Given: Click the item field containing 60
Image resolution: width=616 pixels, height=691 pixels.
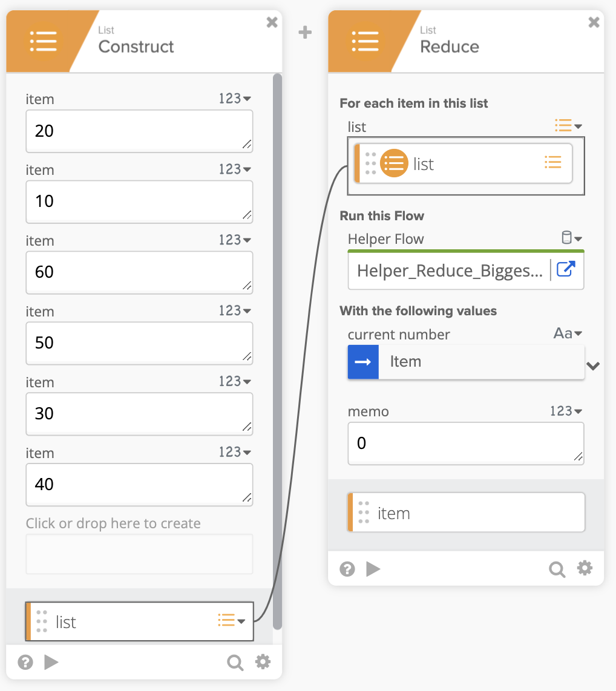Looking at the screenshot, I should [x=139, y=272].
